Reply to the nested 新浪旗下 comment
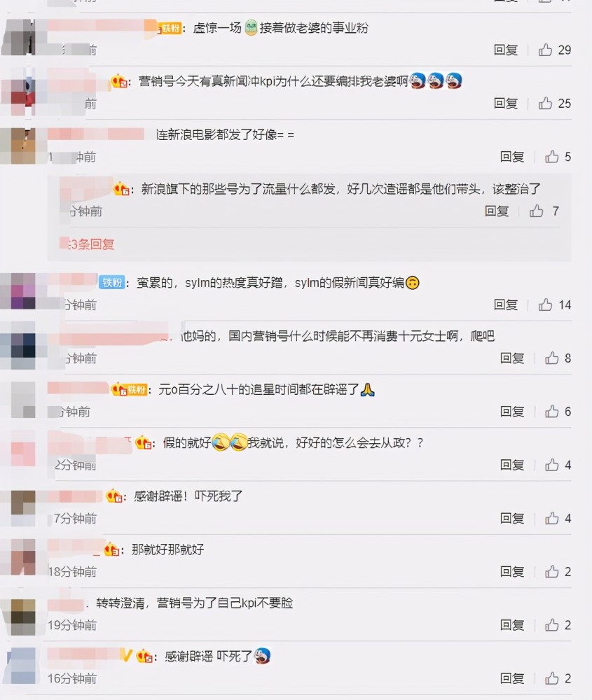The image size is (592, 700). (497, 211)
